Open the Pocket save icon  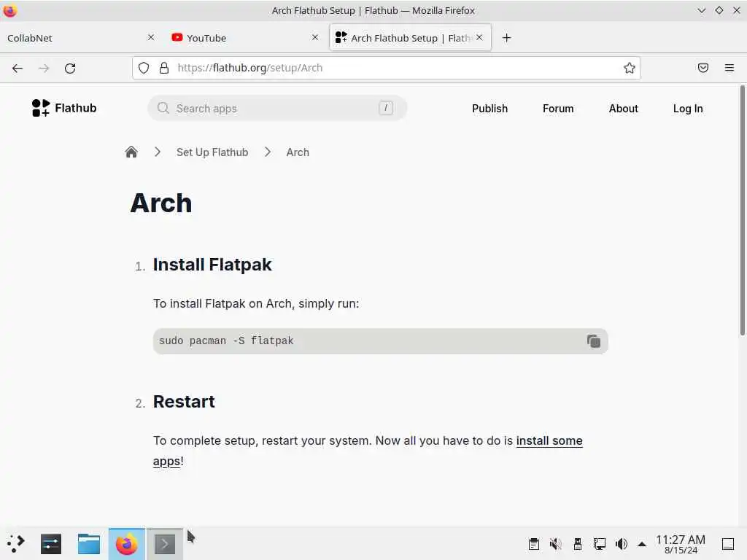click(703, 68)
